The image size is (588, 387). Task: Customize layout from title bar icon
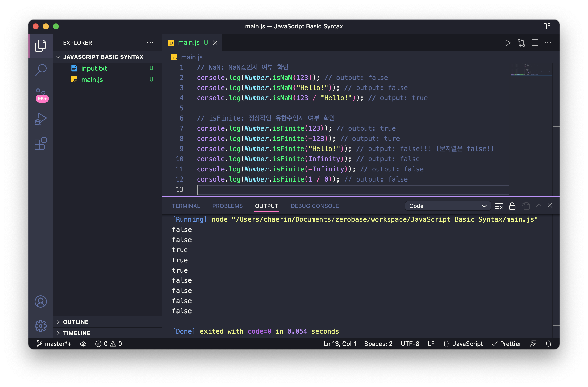[x=547, y=26]
